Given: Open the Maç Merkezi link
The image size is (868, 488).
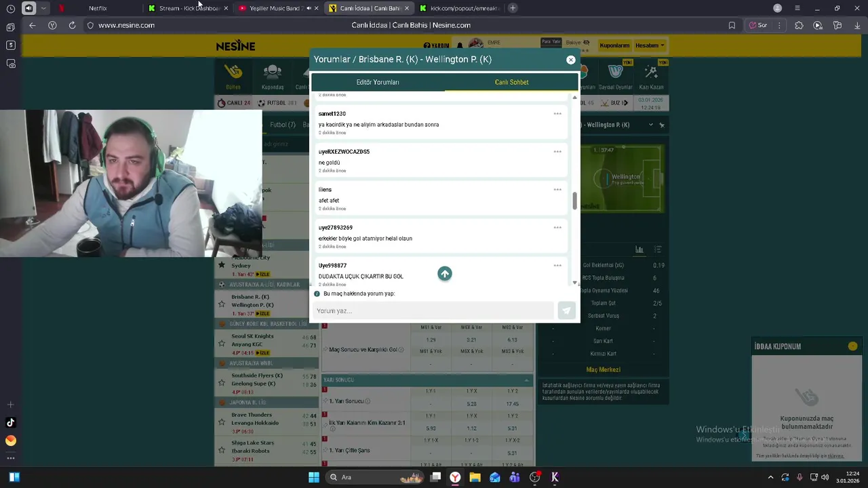Looking at the screenshot, I should [x=603, y=369].
